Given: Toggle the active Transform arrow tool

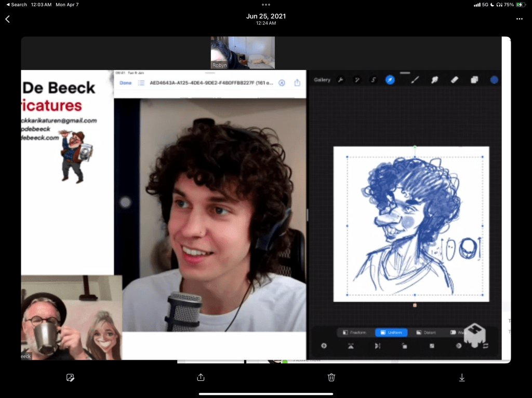Looking at the screenshot, I should tap(390, 80).
